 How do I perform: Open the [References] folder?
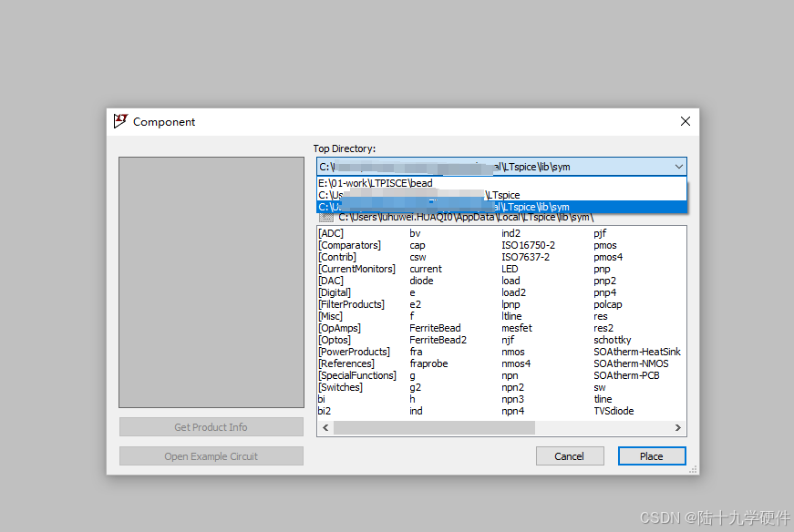click(345, 363)
